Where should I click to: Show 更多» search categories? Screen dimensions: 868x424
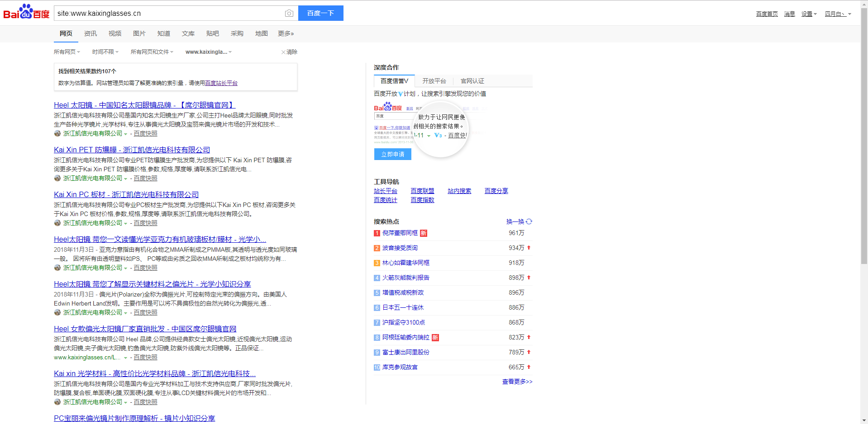286,33
